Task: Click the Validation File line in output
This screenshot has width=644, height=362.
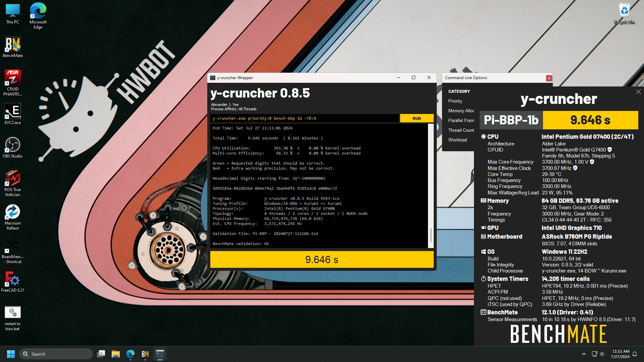Action: (x=265, y=234)
